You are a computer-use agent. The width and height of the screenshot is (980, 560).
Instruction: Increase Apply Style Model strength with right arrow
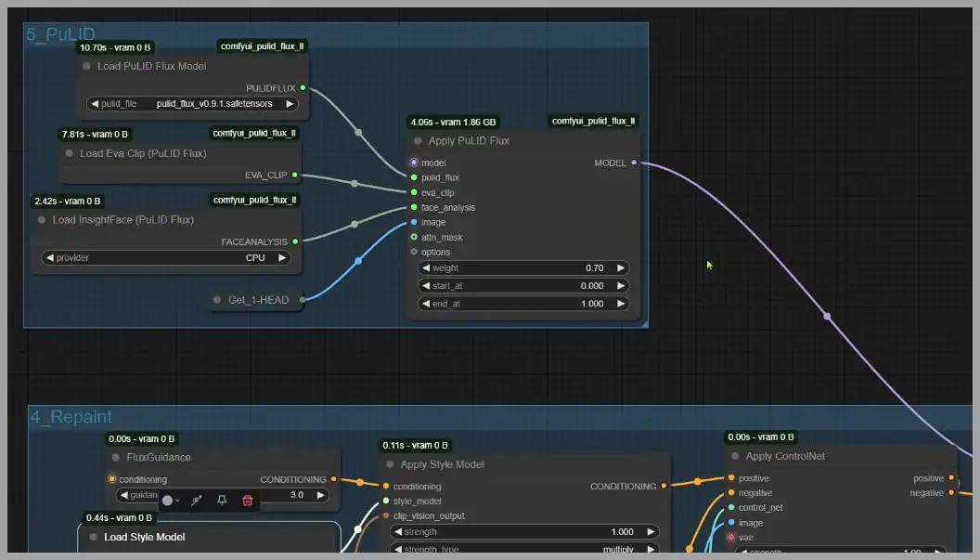(651, 532)
